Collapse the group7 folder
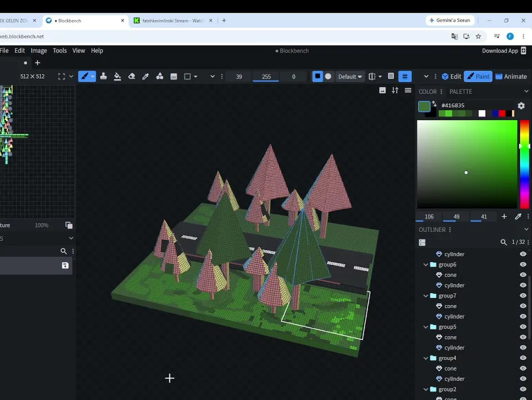This screenshot has width=532, height=400. pyautogui.click(x=425, y=296)
